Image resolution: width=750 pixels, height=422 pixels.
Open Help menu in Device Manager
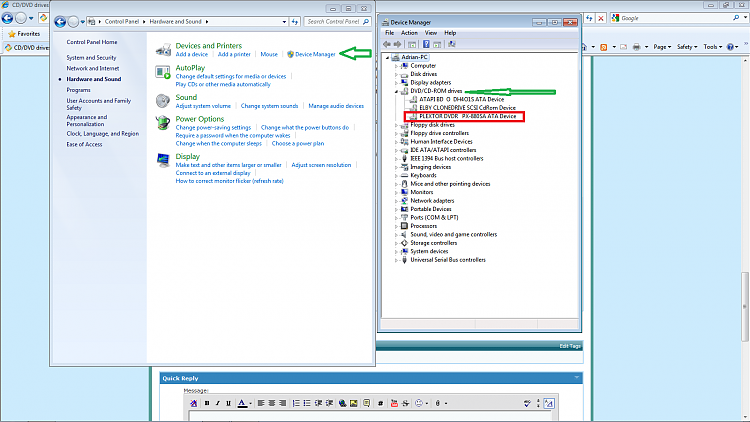(450, 33)
